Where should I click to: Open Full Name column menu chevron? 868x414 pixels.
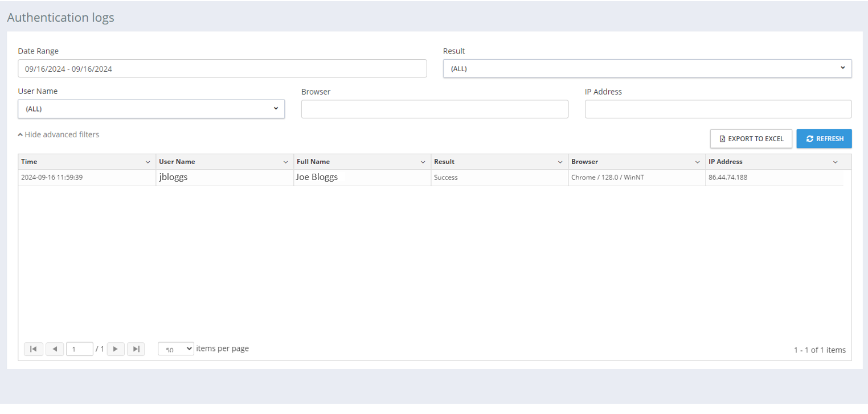(x=423, y=162)
